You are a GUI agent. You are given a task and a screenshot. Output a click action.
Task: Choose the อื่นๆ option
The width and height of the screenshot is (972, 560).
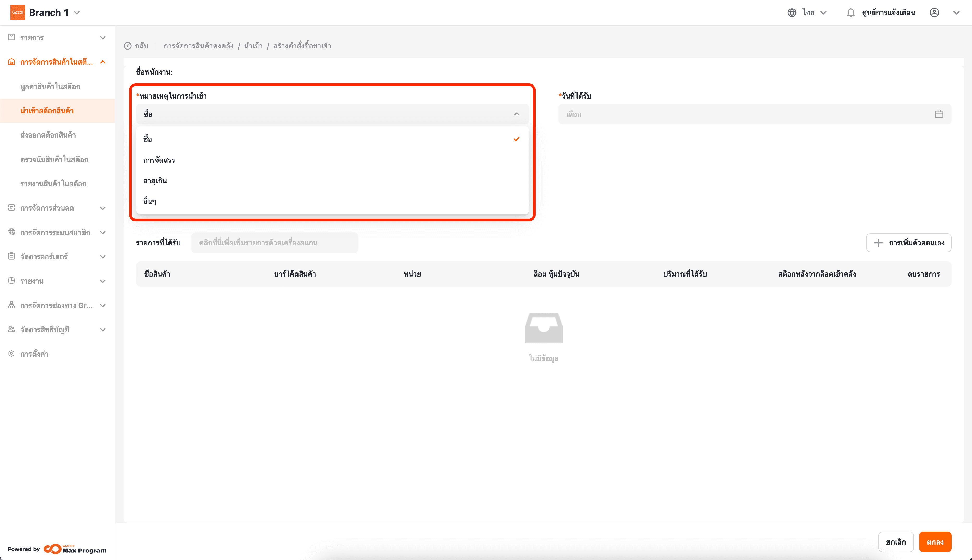click(x=150, y=201)
